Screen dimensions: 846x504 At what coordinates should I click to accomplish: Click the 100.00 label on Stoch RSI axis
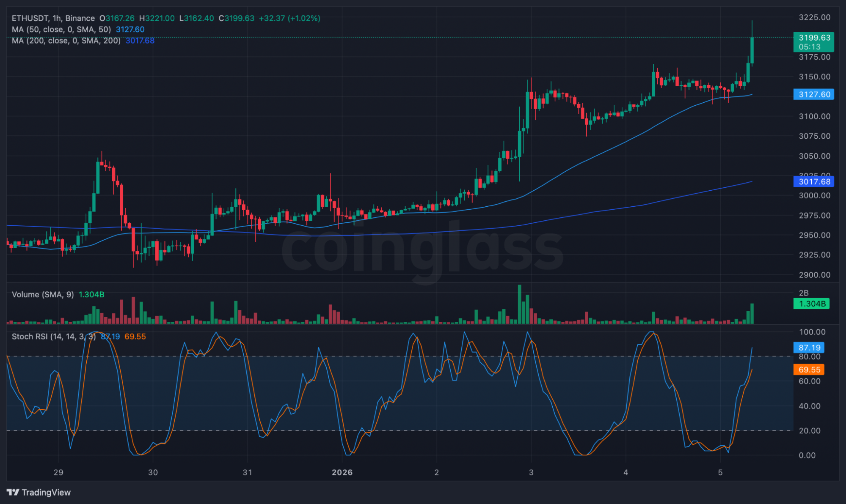pos(812,332)
